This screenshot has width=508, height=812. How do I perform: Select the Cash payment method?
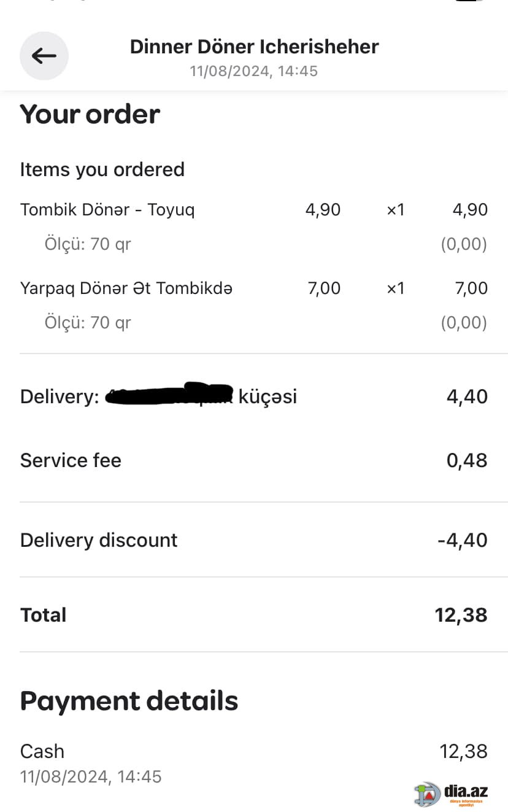(42, 751)
